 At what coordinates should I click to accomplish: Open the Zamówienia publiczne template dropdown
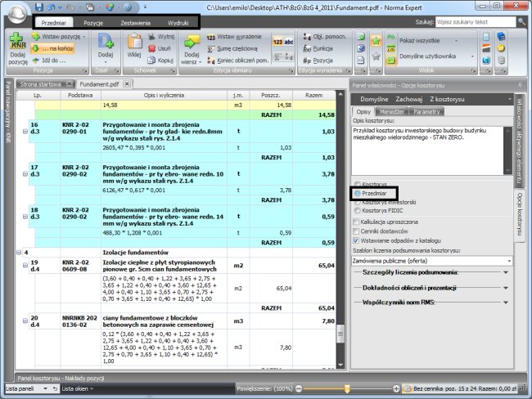507,260
